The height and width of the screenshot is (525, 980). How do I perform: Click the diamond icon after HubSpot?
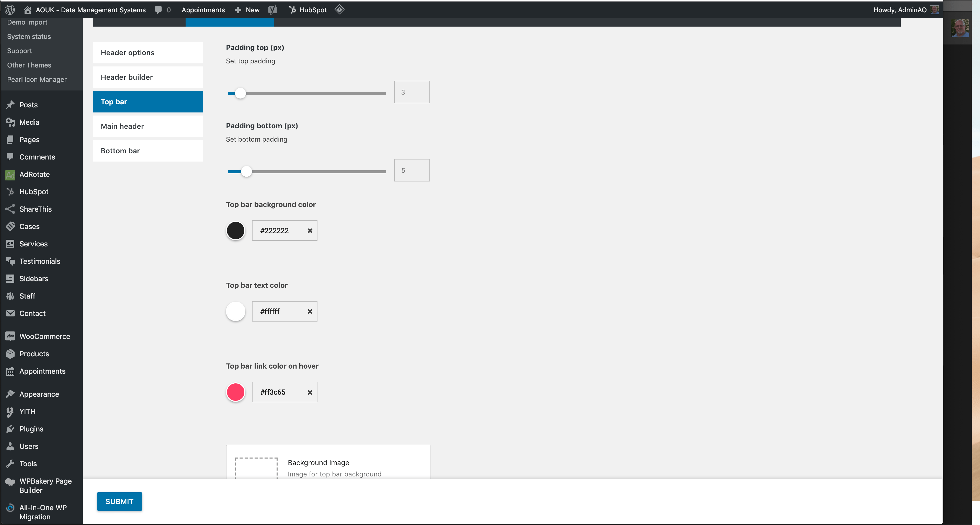click(x=339, y=9)
